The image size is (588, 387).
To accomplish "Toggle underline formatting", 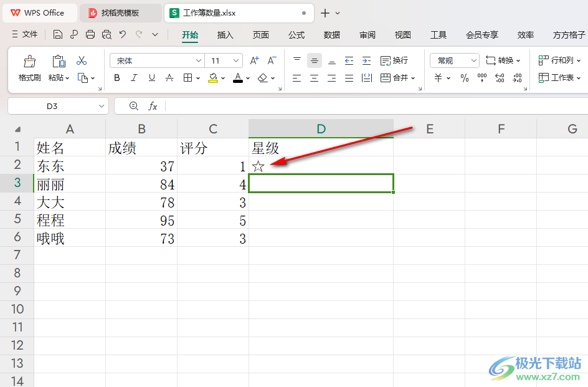I will (152, 78).
